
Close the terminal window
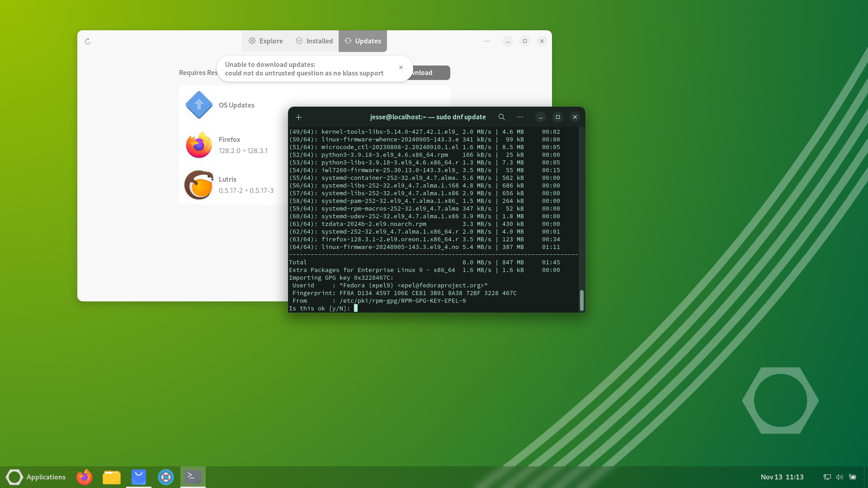(x=575, y=117)
